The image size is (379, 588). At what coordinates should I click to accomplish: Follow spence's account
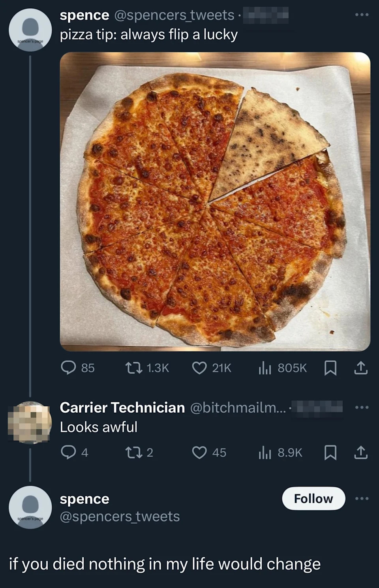313,499
